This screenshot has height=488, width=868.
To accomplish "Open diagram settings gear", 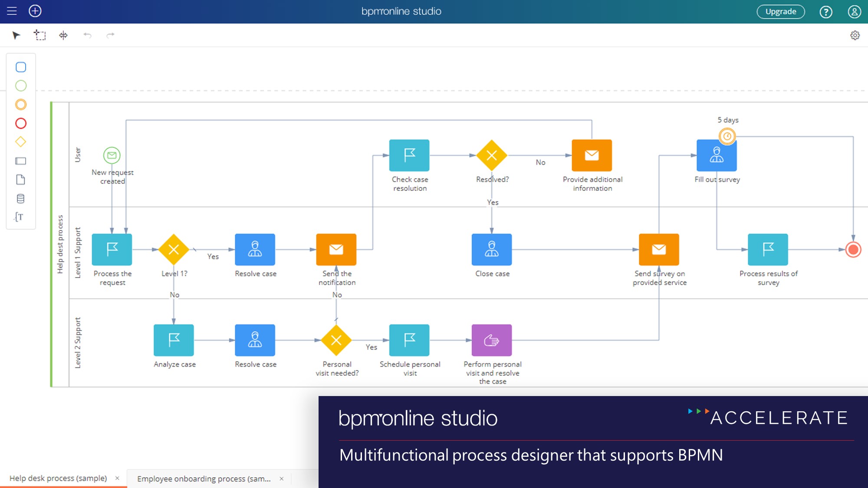I will click(x=855, y=35).
